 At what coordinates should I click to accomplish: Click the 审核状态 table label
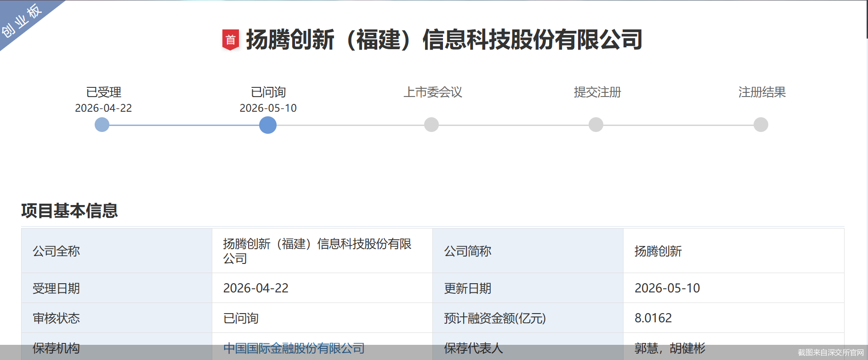(57, 318)
